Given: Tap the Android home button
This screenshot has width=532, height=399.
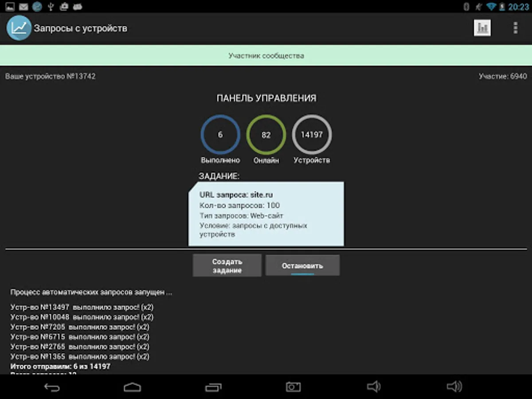Looking at the screenshot, I should click(x=132, y=387).
